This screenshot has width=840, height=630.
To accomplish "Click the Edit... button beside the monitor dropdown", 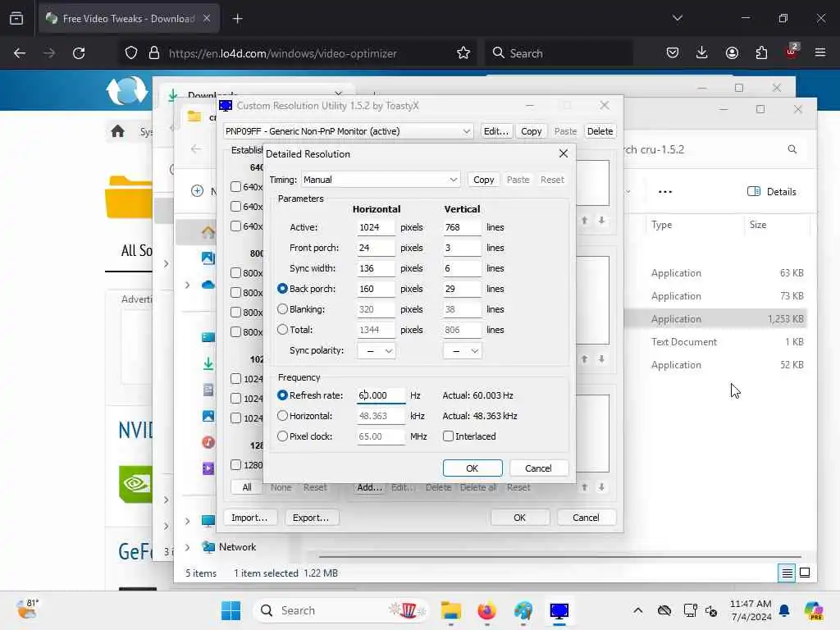I will coord(495,131).
